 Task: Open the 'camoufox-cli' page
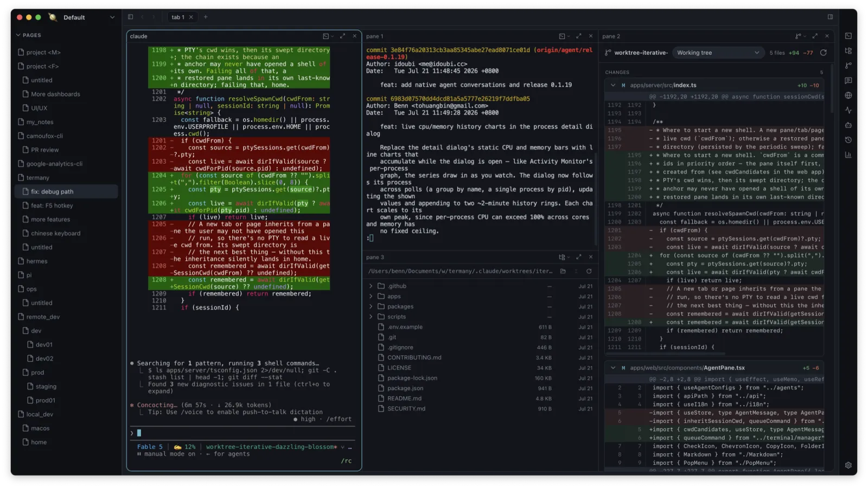66,136
